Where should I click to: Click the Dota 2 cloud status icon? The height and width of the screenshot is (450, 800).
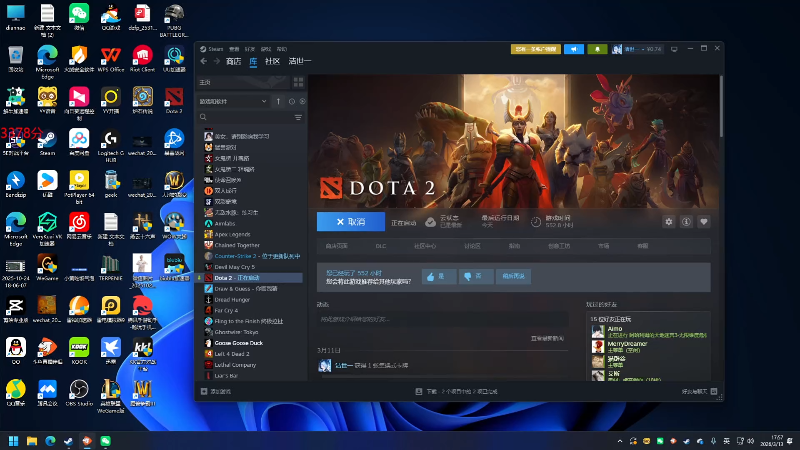431,222
